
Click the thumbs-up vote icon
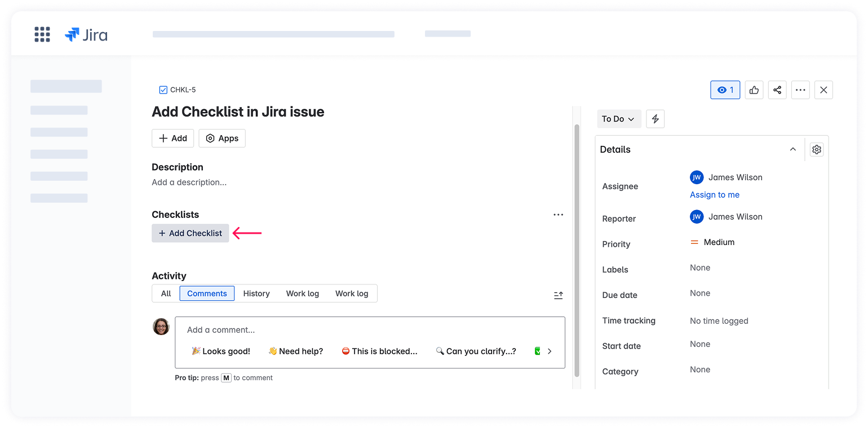[754, 90]
